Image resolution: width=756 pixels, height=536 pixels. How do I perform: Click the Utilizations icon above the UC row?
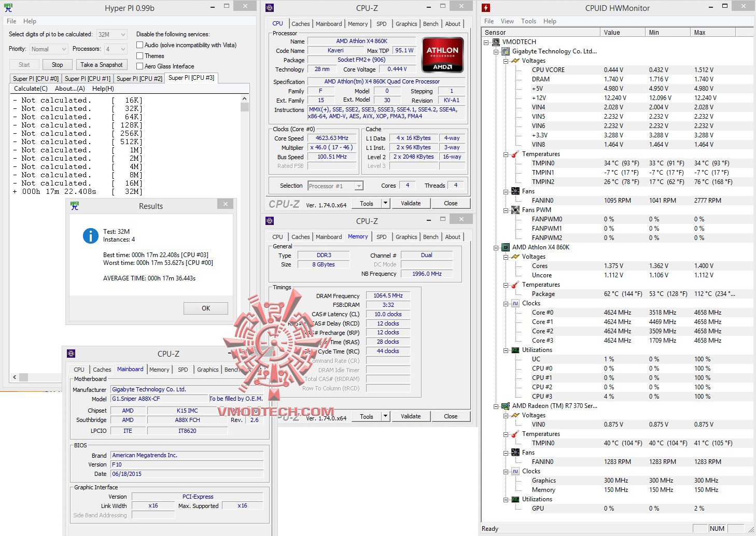click(515, 350)
